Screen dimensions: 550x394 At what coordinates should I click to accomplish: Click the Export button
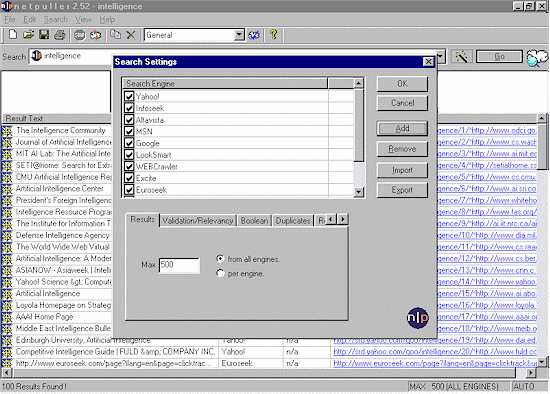(402, 190)
